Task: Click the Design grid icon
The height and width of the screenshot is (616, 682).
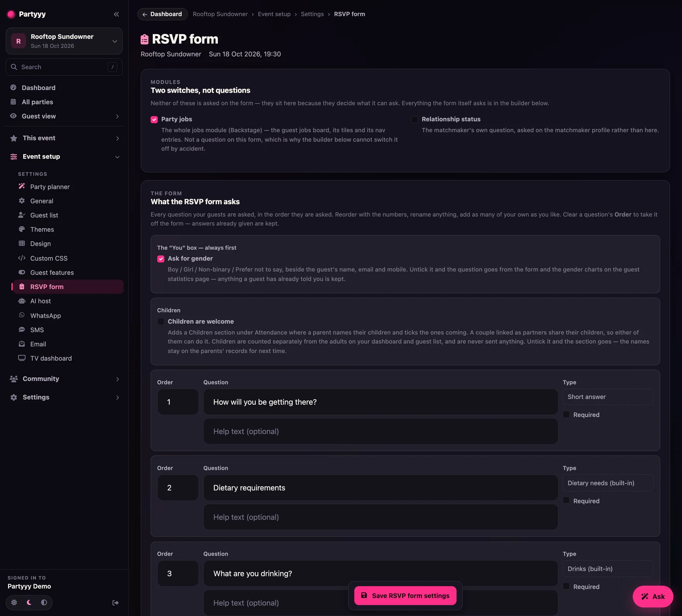Action: coord(22,243)
